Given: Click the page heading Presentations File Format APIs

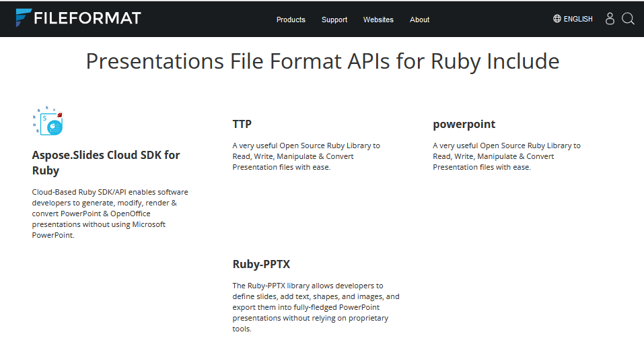Looking at the screenshot, I should (322, 61).
